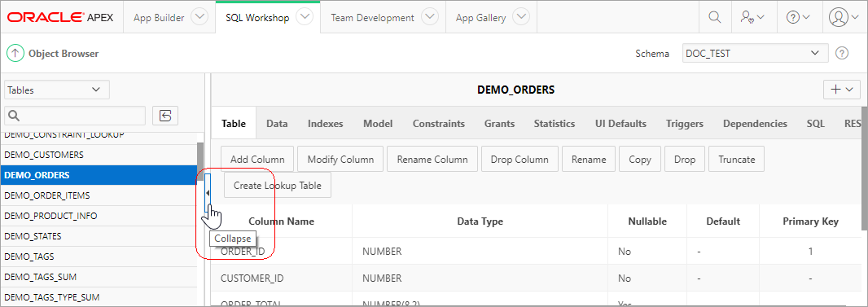Click the DEMO_ORDERS heading title
868x307 pixels.
515,90
